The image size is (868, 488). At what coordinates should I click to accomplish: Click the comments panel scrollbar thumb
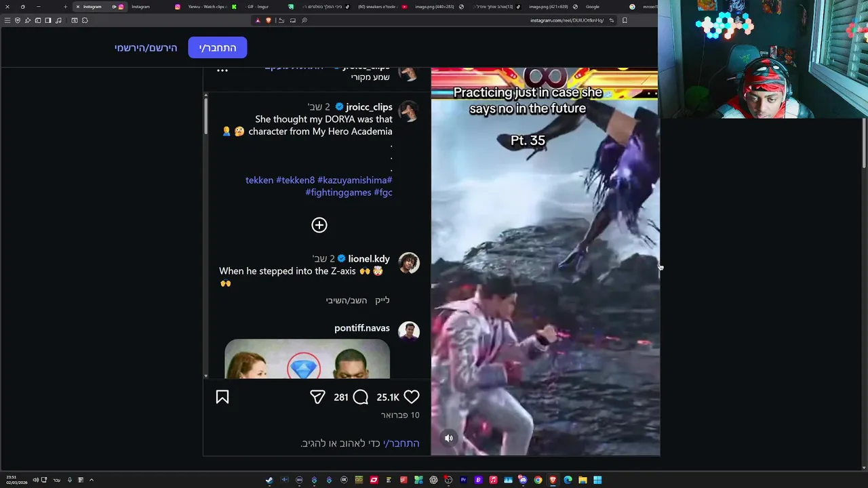pos(205,115)
